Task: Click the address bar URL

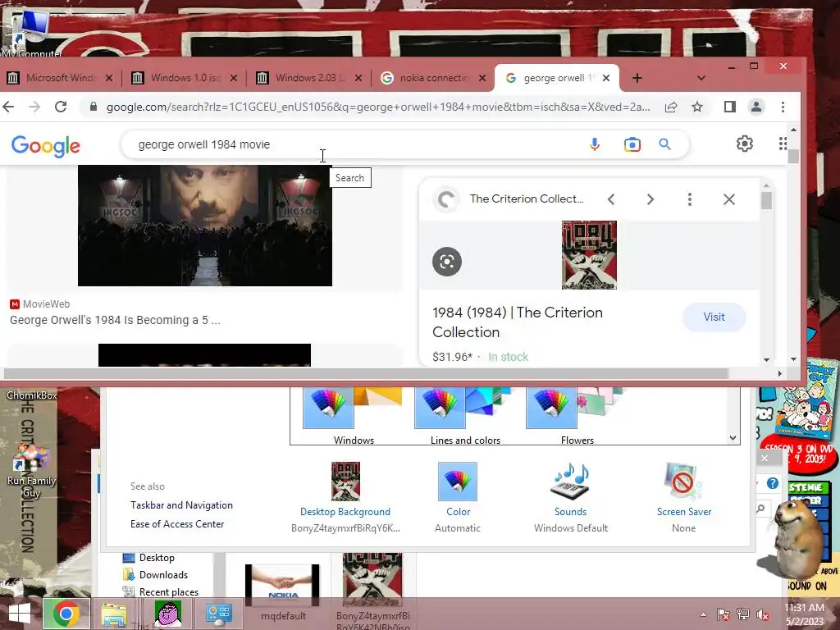Action: tap(378, 107)
